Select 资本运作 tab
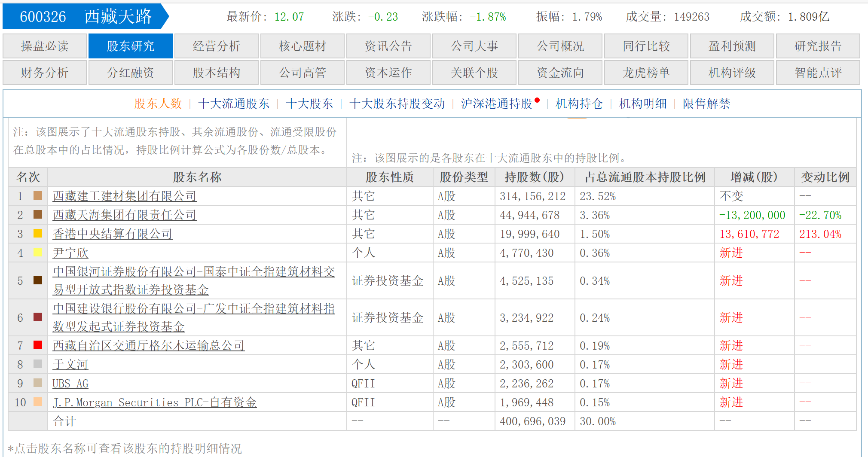868x457 pixels. [x=388, y=73]
